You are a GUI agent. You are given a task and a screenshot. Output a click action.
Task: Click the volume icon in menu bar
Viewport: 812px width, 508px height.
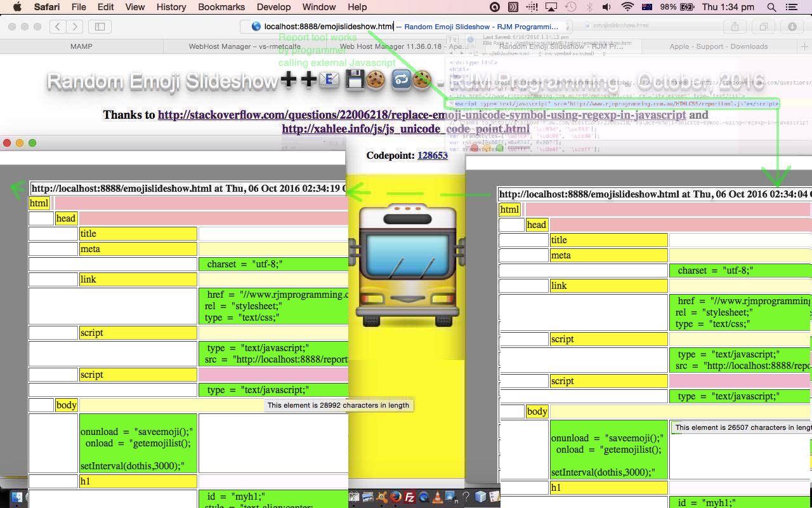pyautogui.click(x=607, y=7)
